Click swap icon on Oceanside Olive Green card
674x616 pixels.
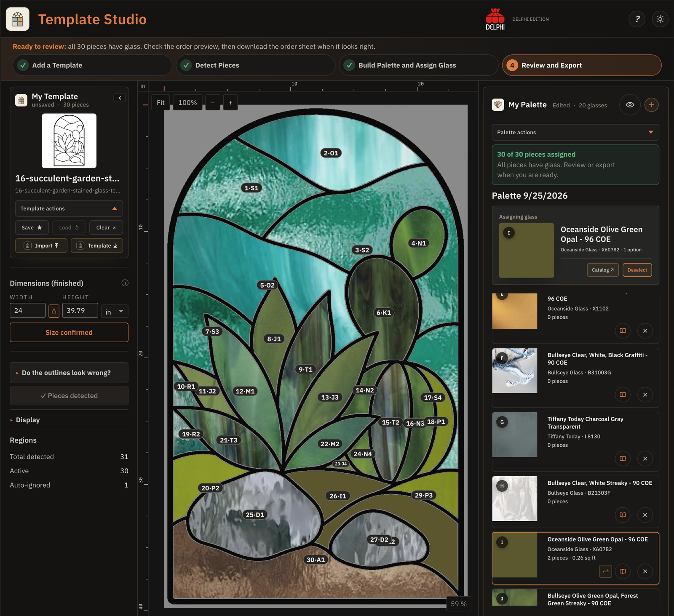point(605,571)
